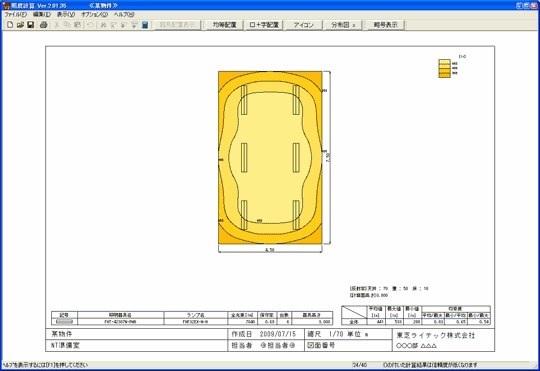
Task: Open the 表示(V) menu
Action: 66,14
